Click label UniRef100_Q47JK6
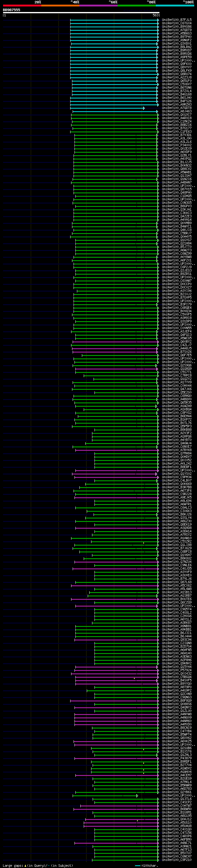Screen dimensions: 197x868 click(177, 389)
